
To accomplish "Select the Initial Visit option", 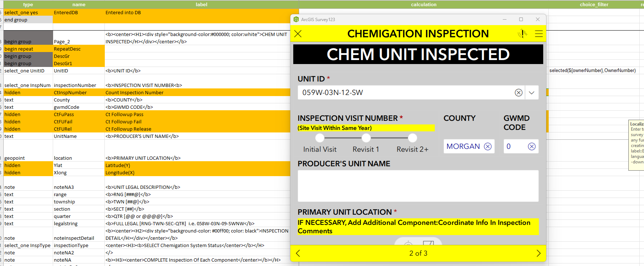I will pos(320,138).
